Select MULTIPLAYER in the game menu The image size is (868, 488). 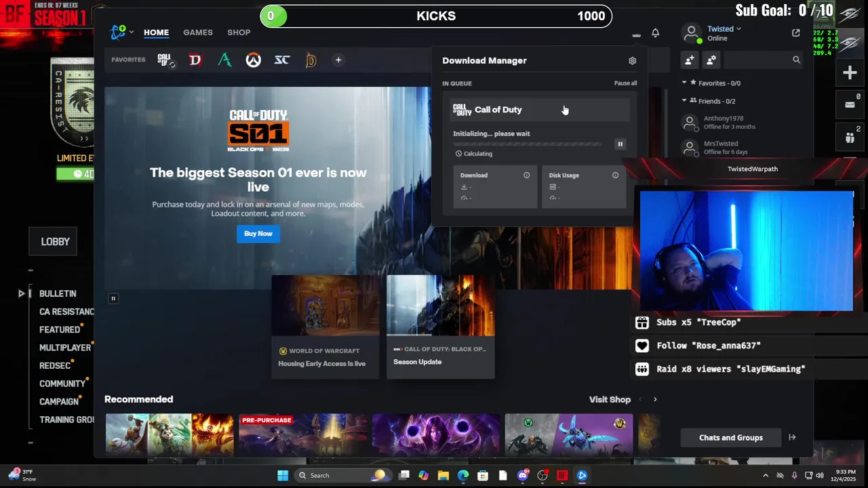(65, 348)
